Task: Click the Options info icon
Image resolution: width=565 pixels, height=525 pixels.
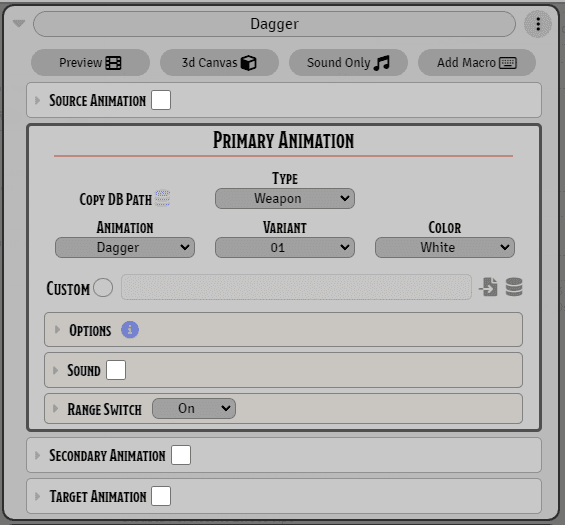Action: (x=130, y=330)
